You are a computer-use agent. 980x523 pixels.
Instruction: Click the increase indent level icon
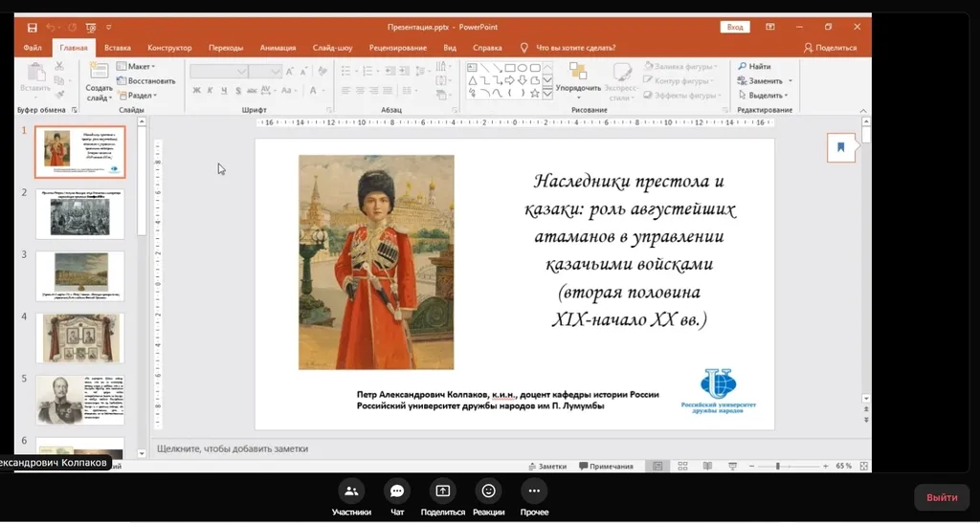[x=405, y=71]
